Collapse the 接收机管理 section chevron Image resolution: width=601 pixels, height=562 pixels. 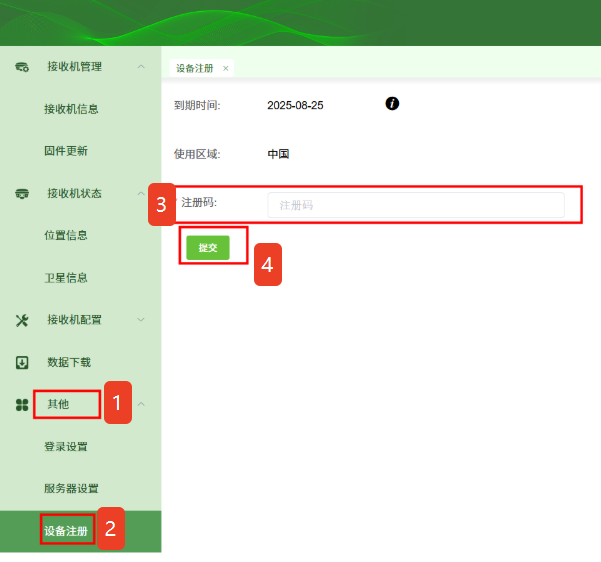[141, 67]
